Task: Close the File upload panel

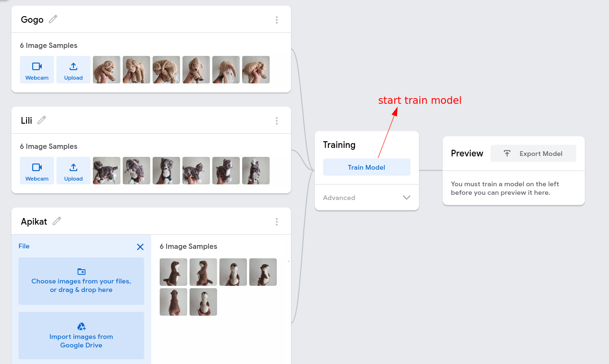Action: coord(140,247)
